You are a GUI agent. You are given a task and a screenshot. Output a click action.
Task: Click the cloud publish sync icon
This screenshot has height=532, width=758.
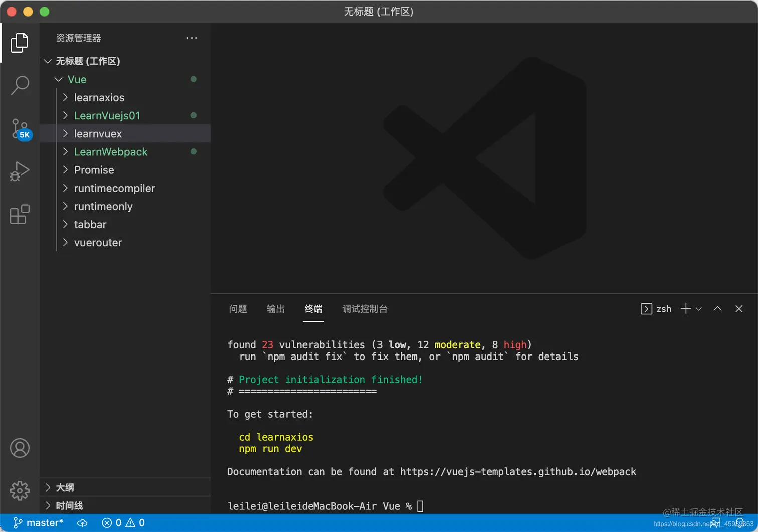click(82, 523)
